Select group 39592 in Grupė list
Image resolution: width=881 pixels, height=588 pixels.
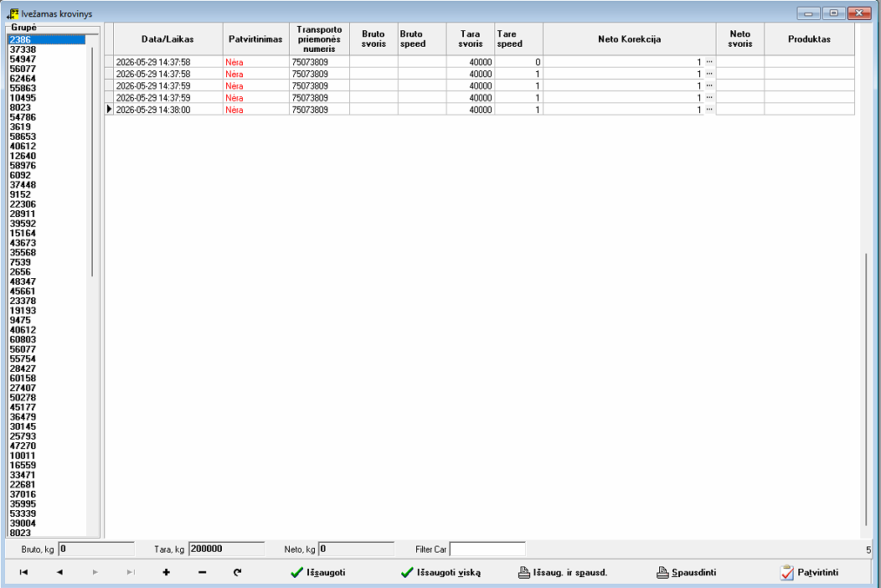(x=47, y=224)
